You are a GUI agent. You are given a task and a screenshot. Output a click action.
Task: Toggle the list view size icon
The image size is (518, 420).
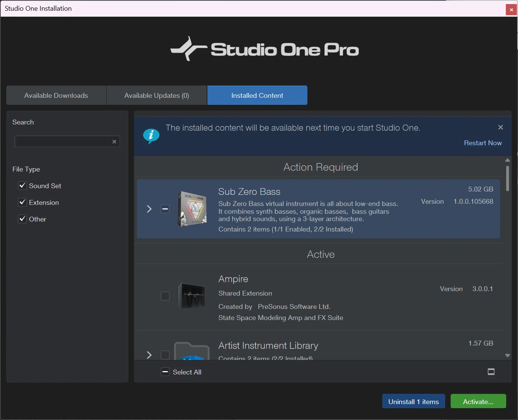[x=491, y=372]
